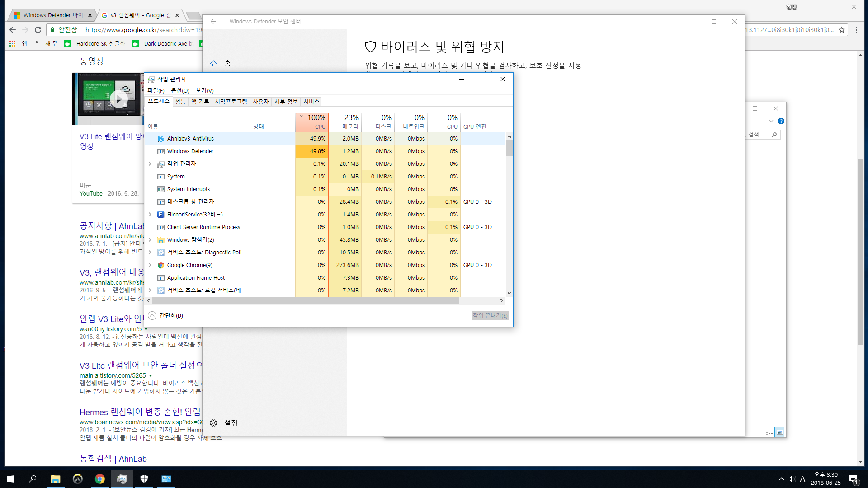This screenshot has height=488, width=868.
Task: Expand the Google Chrome(9) process group
Action: 150,265
